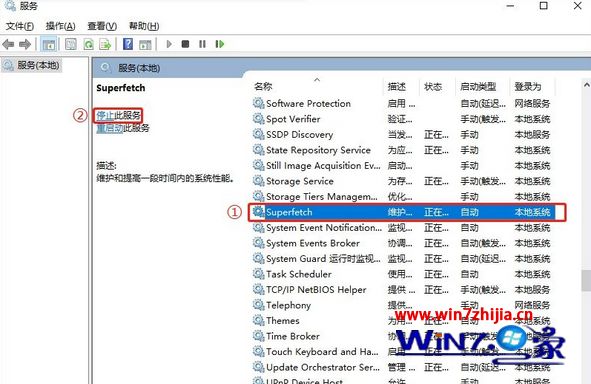The width and height of the screenshot is (591, 384).
Task: Click the gear icon beside Storage Service
Action: coord(258,181)
